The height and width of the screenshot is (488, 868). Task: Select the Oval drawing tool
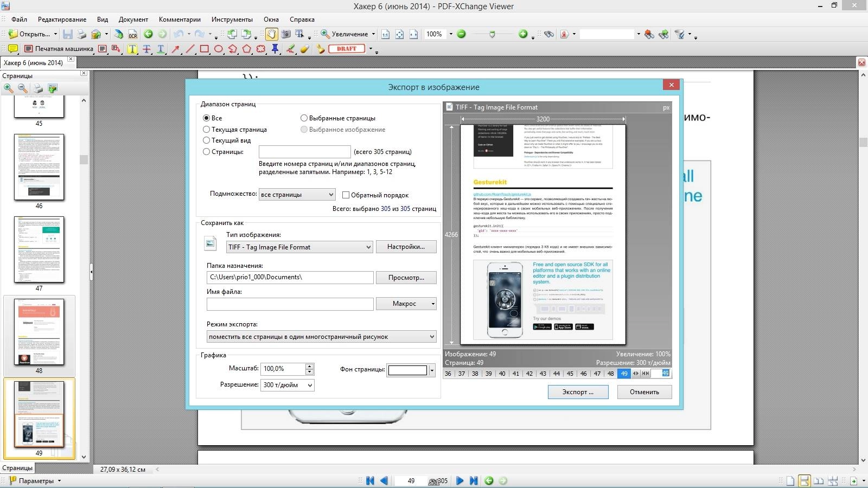(x=219, y=49)
